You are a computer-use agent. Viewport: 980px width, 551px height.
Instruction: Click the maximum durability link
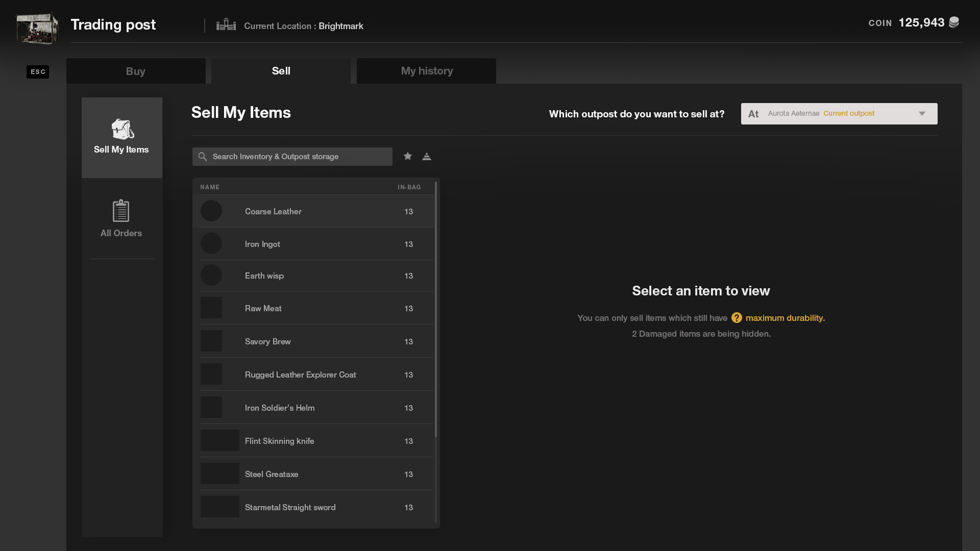point(785,318)
